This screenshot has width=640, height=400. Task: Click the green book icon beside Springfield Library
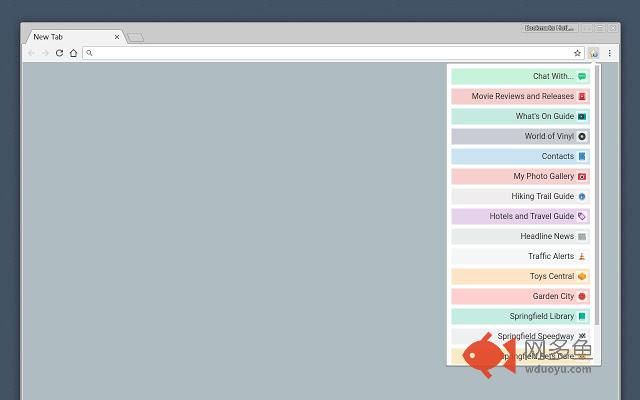pos(582,316)
